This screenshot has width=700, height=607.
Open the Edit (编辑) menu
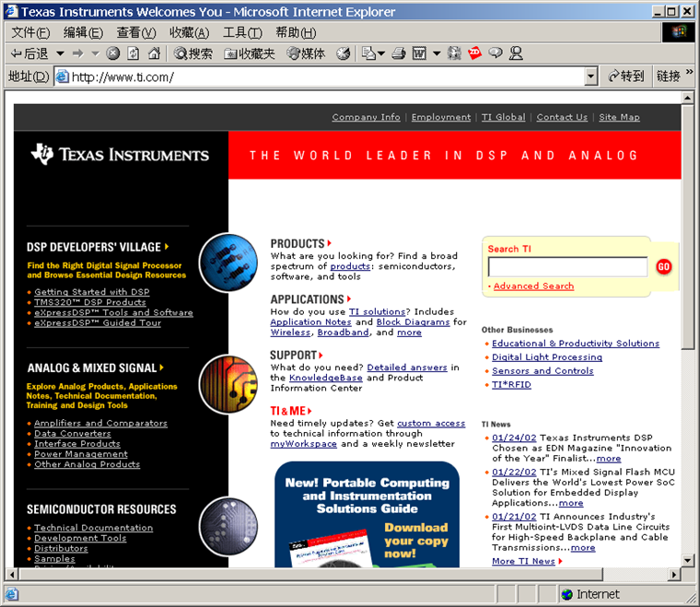tap(83, 32)
